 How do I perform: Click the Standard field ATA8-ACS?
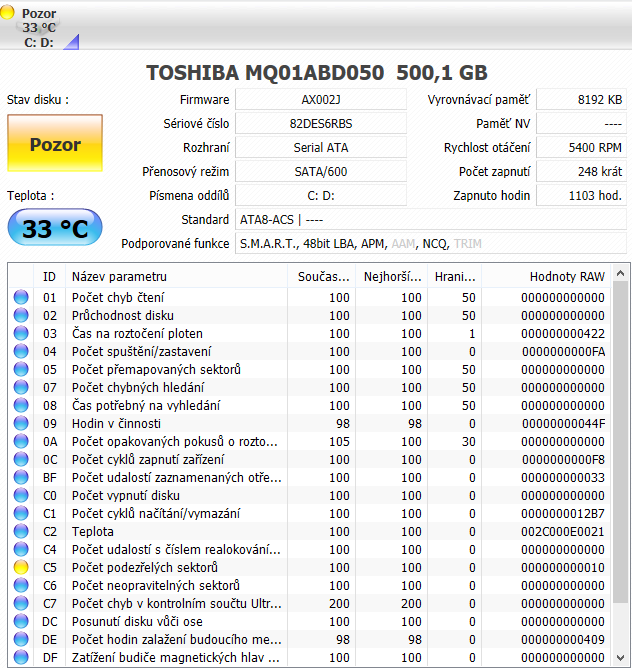(431, 219)
